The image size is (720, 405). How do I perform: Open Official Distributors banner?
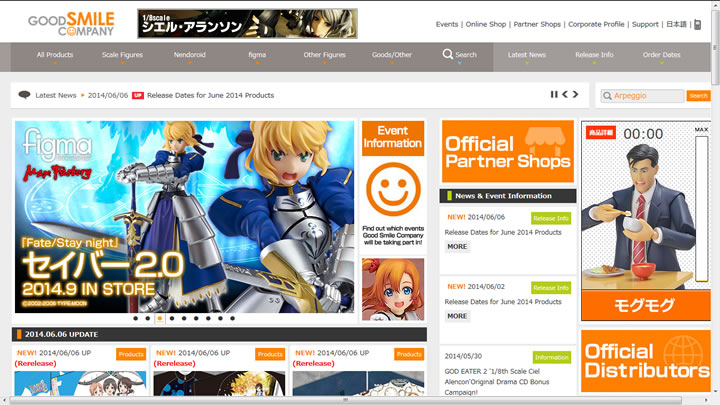tap(646, 361)
